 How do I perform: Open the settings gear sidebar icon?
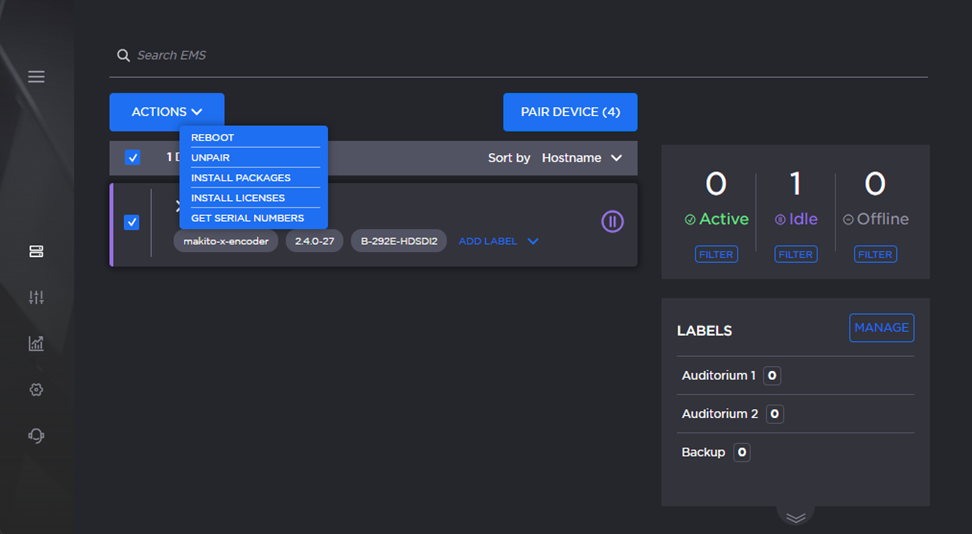pyautogui.click(x=36, y=389)
